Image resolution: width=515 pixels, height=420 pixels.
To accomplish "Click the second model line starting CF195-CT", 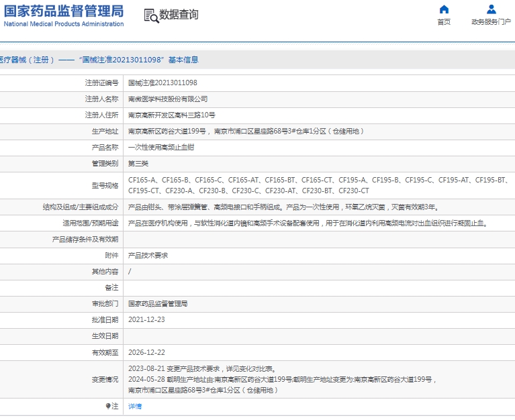I will (x=248, y=191).
